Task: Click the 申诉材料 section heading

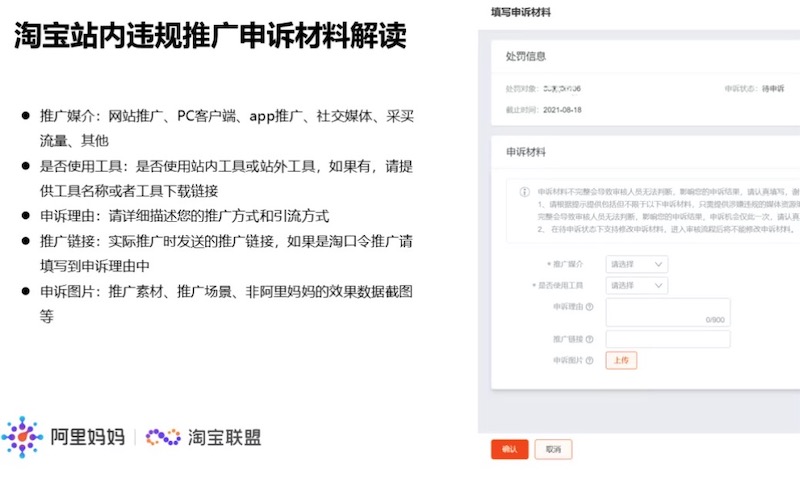Action: [x=526, y=152]
